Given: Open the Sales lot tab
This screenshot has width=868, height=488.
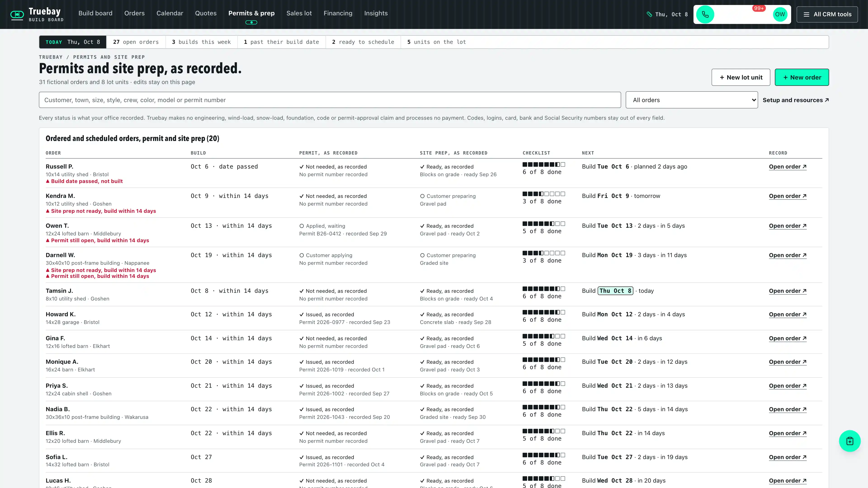Looking at the screenshot, I should [299, 13].
